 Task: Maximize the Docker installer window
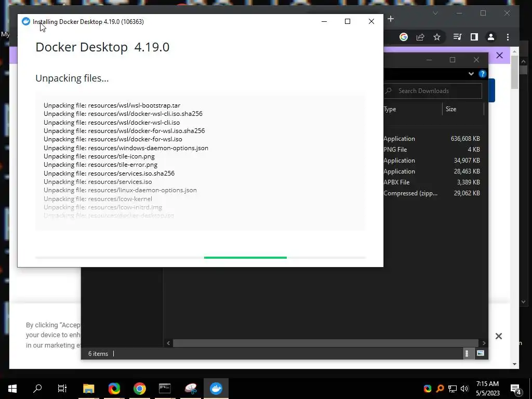pyautogui.click(x=348, y=21)
